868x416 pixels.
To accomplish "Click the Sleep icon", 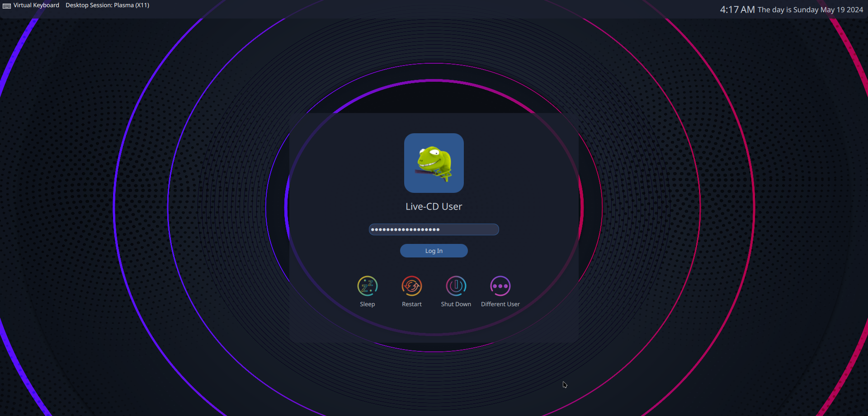I will tap(368, 286).
